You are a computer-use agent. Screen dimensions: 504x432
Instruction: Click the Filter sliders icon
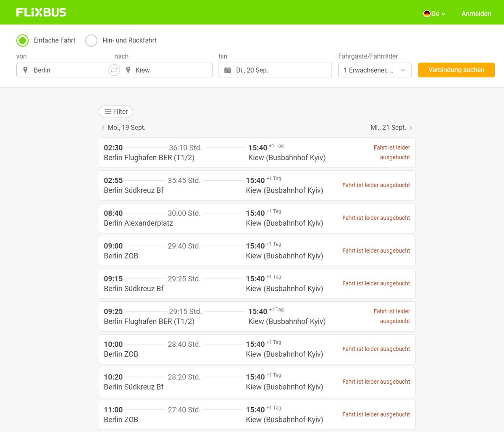coord(108,111)
